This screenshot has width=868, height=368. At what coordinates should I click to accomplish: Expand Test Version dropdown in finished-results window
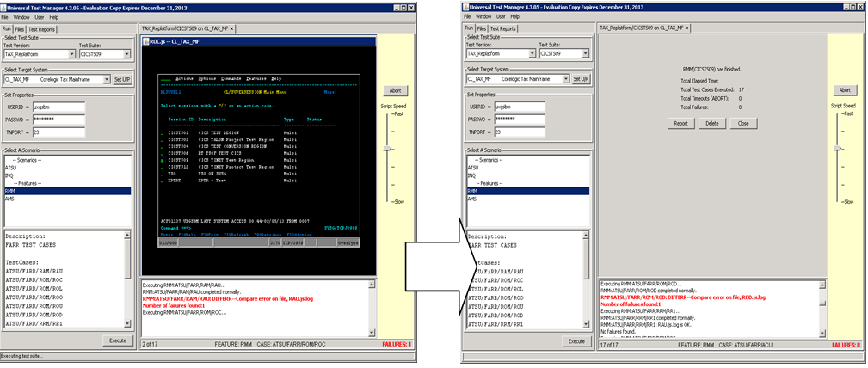pos(532,53)
